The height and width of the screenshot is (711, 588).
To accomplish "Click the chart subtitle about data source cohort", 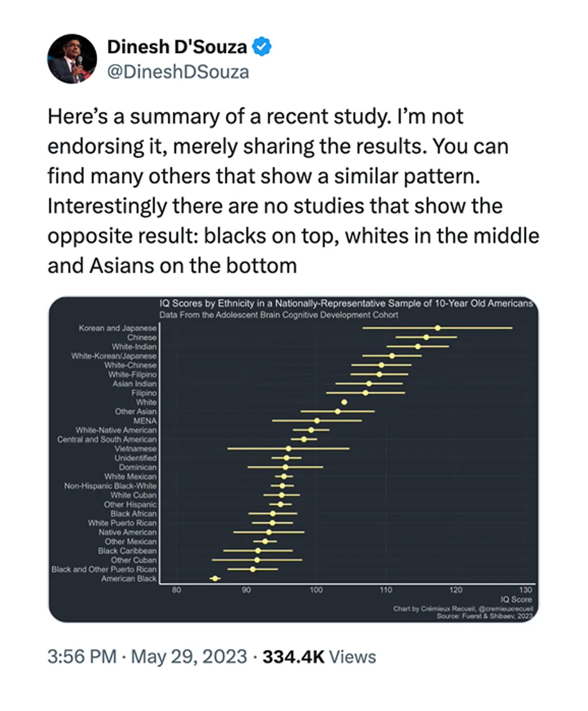I will (x=279, y=315).
